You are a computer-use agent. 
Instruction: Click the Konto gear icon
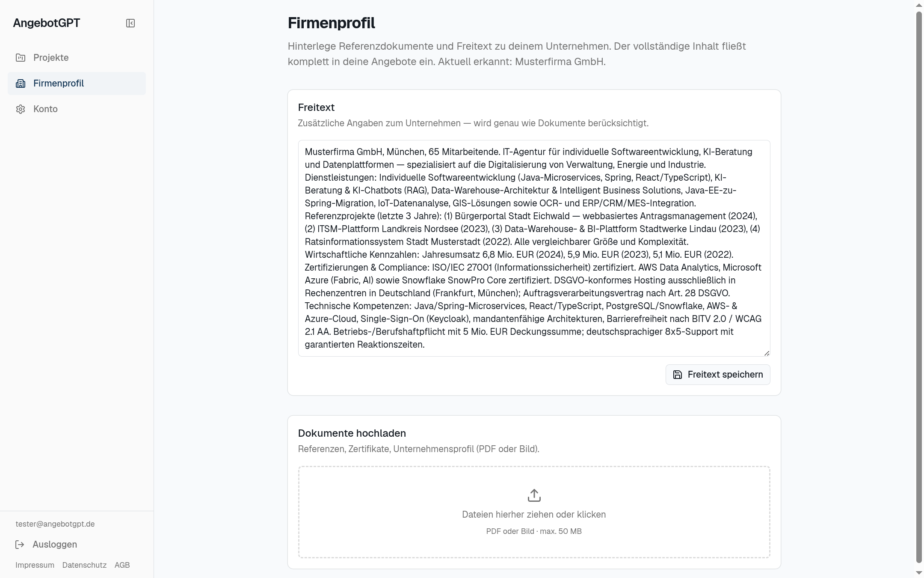(x=21, y=109)
